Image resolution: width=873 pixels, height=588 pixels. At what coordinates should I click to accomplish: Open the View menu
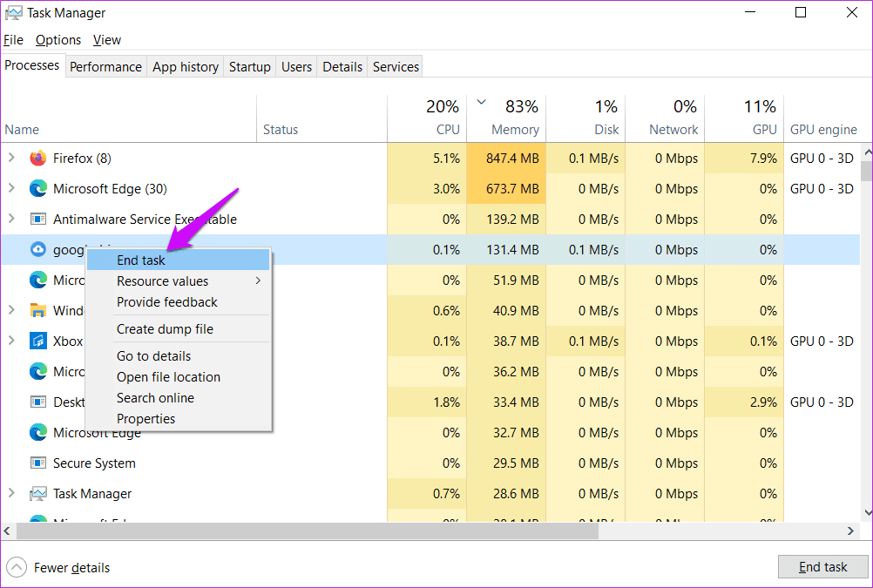pos(107,40)
